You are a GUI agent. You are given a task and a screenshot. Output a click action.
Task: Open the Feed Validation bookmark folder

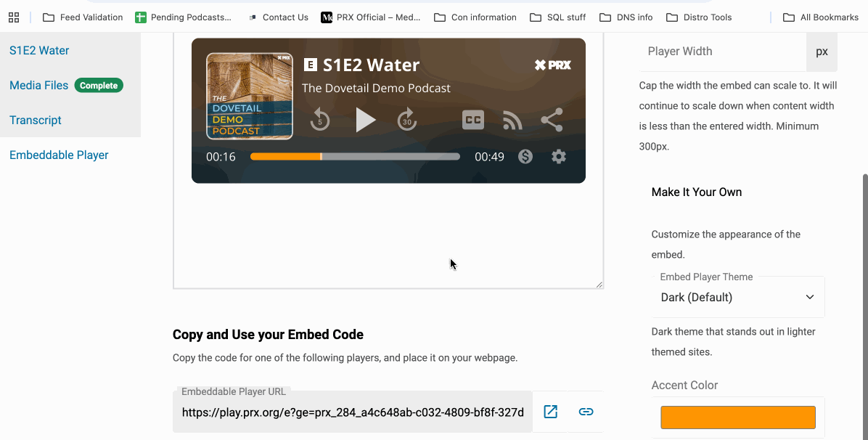[x=83, y=17]
